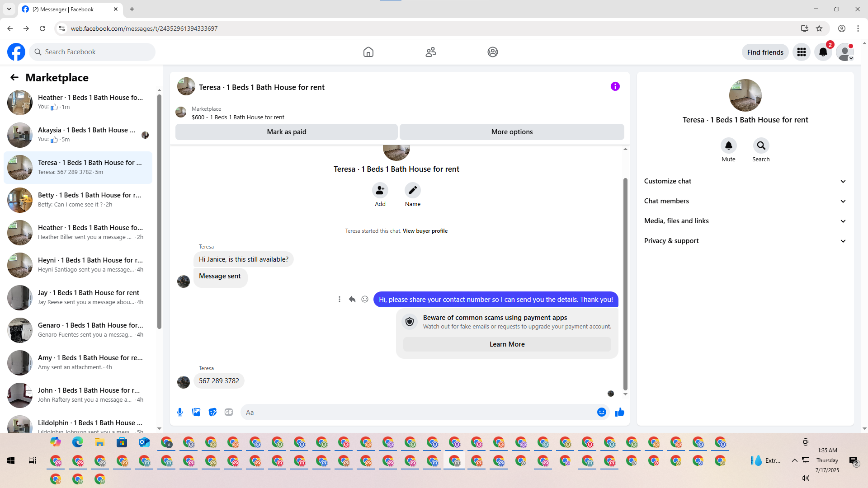Search within the conversation

tap(761, 145)
